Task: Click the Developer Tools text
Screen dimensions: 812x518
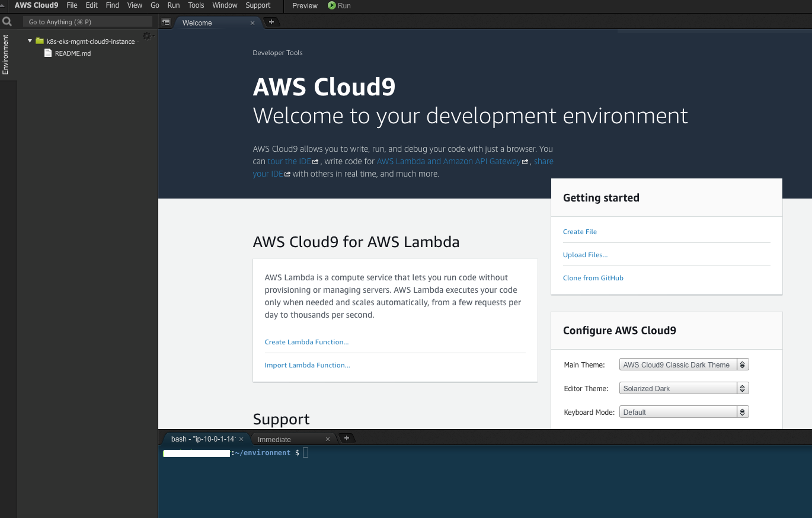Action: coord(277,53)
